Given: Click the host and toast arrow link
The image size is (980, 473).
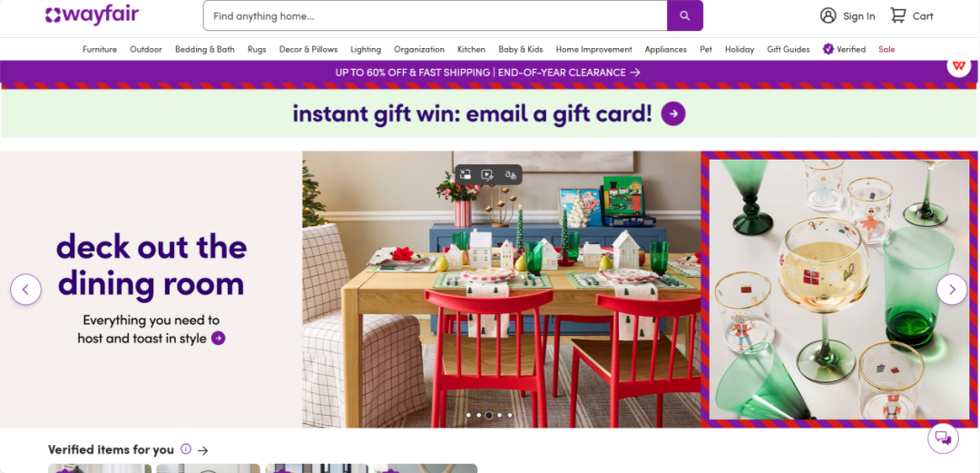Looking at the screenshot, I should tap(218, 339).
